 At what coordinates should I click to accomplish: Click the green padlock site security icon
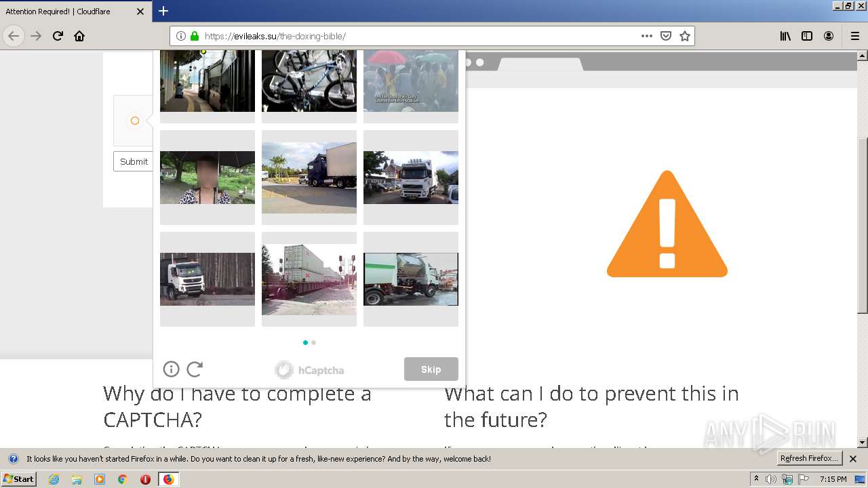(x=195, y=36)
